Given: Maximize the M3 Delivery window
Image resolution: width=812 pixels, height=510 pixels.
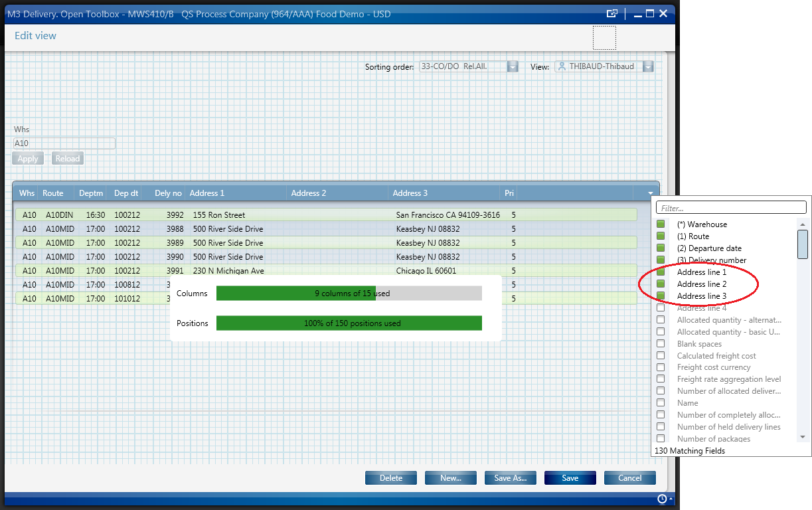Looking at the screenshot, I should (649, 13).
